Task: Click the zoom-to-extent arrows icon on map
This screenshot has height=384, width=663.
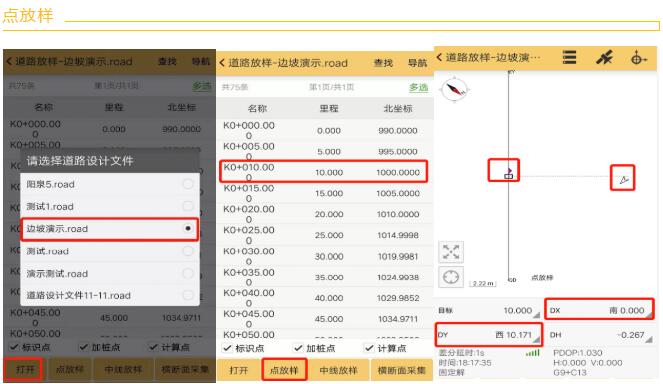Action: (451, 252)
